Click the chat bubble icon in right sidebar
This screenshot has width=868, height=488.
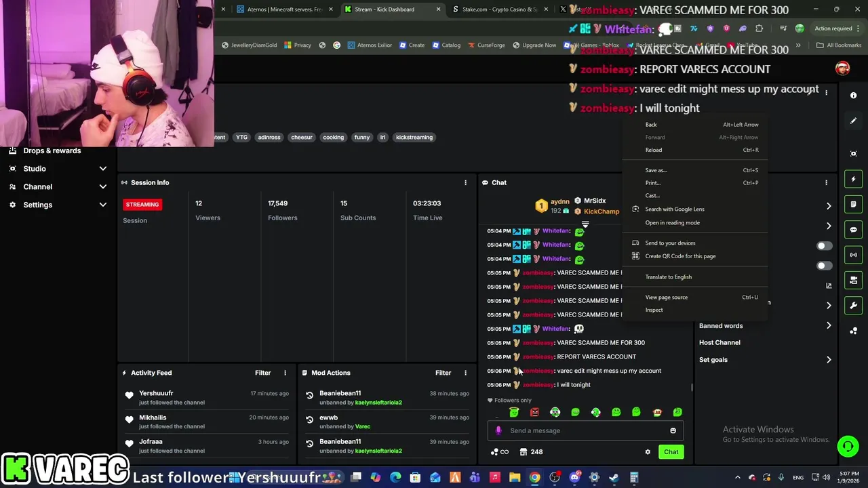[853, 230]
